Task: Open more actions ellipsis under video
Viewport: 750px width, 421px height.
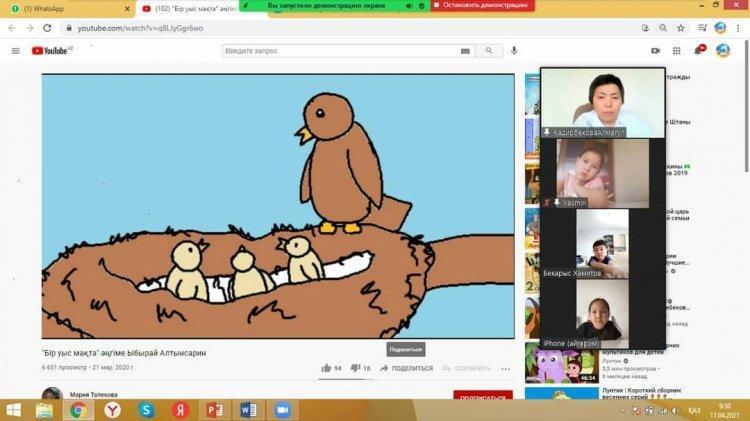Action: (x=506, y=368)
